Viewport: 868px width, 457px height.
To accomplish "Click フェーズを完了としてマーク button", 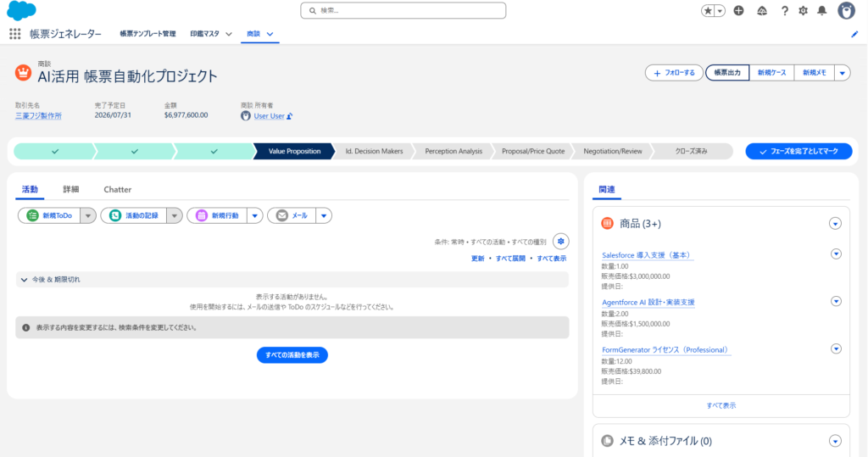I will tap(798, 151).
